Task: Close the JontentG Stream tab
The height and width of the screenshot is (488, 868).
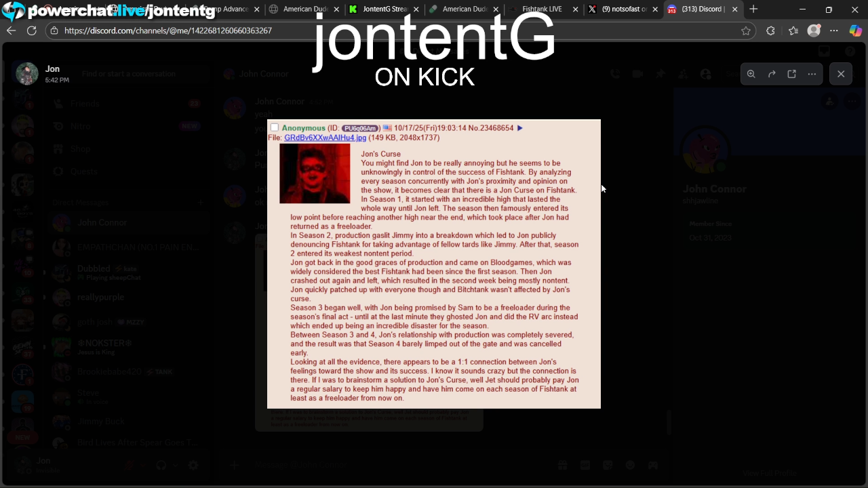Action: point(416,9)
